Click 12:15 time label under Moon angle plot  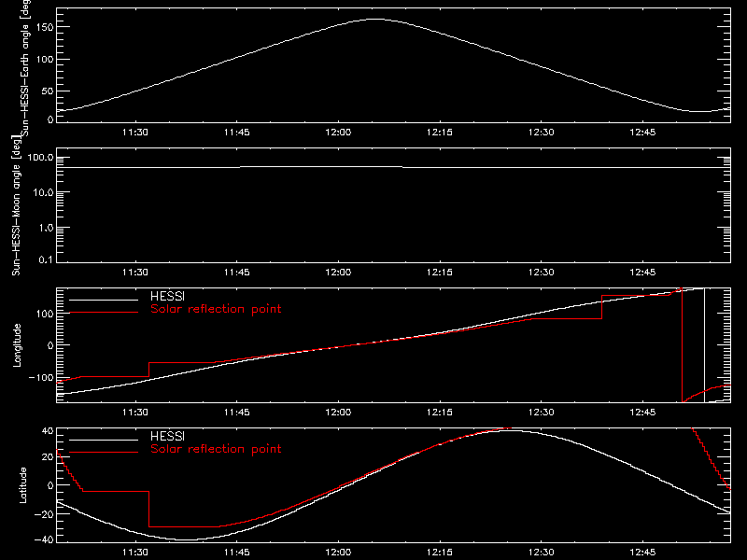(x=440, y=272)
